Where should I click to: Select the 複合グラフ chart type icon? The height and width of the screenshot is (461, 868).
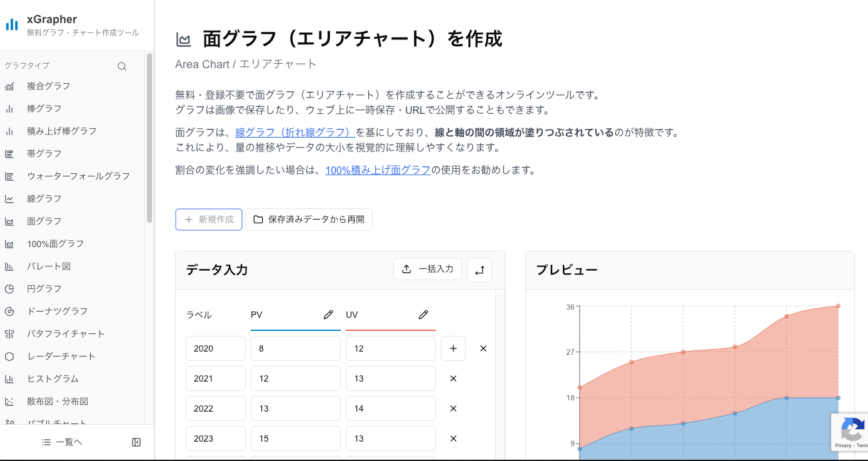[x=9, y=86]
